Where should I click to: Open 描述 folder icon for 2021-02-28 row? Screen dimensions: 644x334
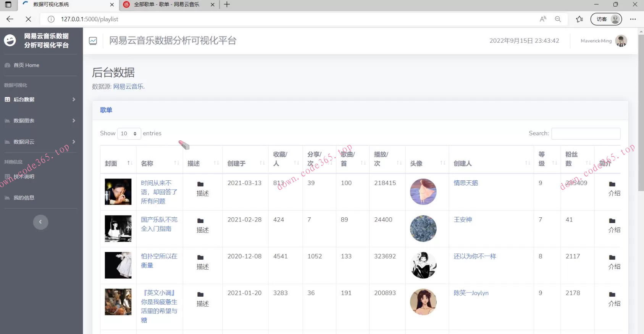200,221
